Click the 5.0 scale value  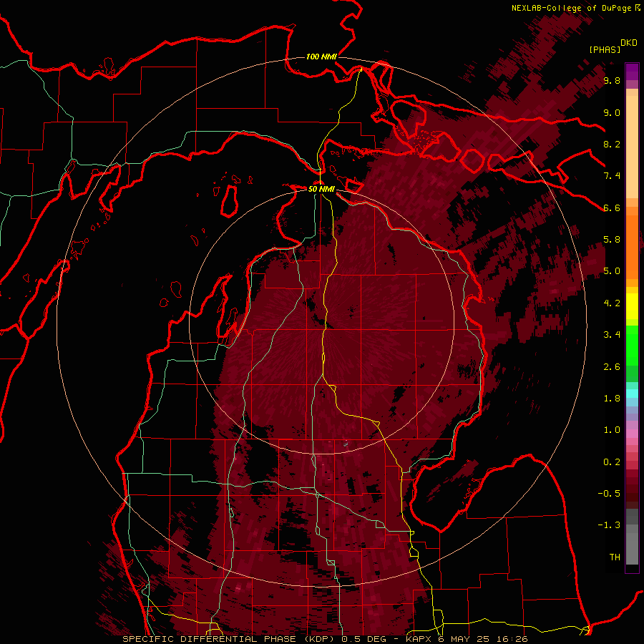pyautogui.click(x=612, y=271)
